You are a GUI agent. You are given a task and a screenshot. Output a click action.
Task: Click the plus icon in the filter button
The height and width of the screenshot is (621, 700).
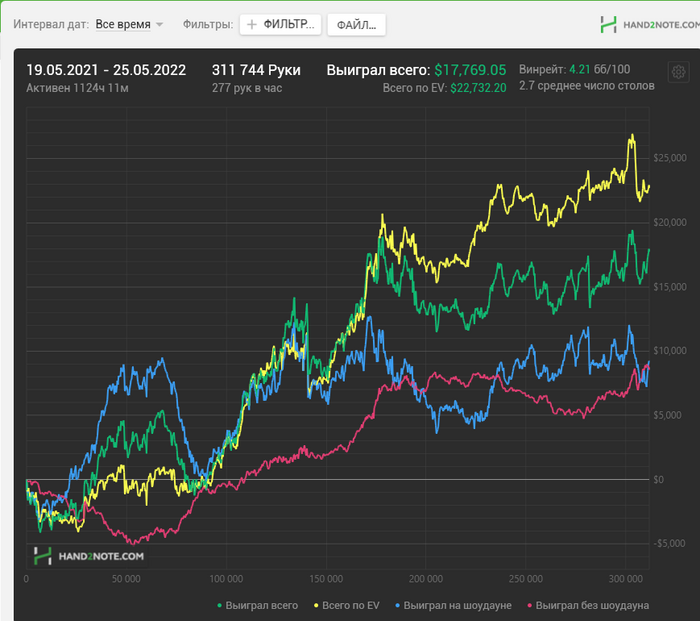pyautogui.click(x=252, y=24)
